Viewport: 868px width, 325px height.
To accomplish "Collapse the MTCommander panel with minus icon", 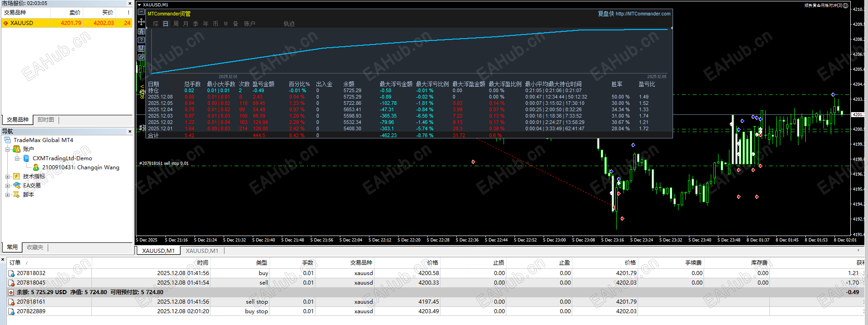I will click(x=141, y=13).
